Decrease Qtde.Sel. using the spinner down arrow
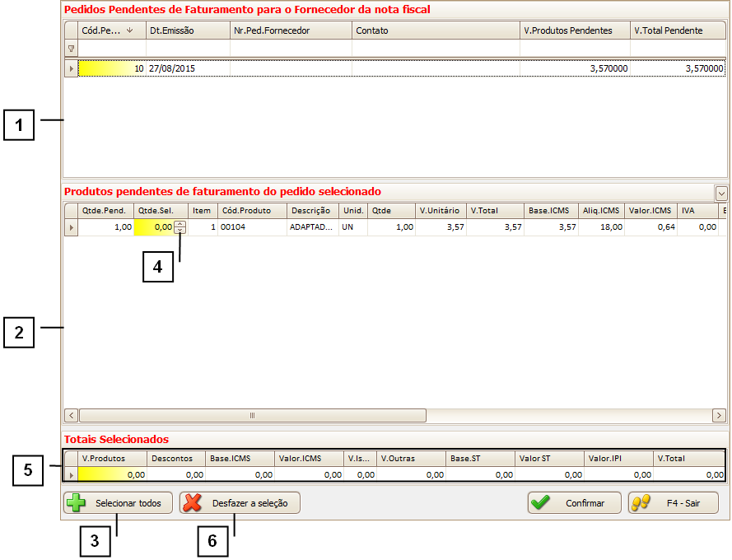 tap(180, 231)
